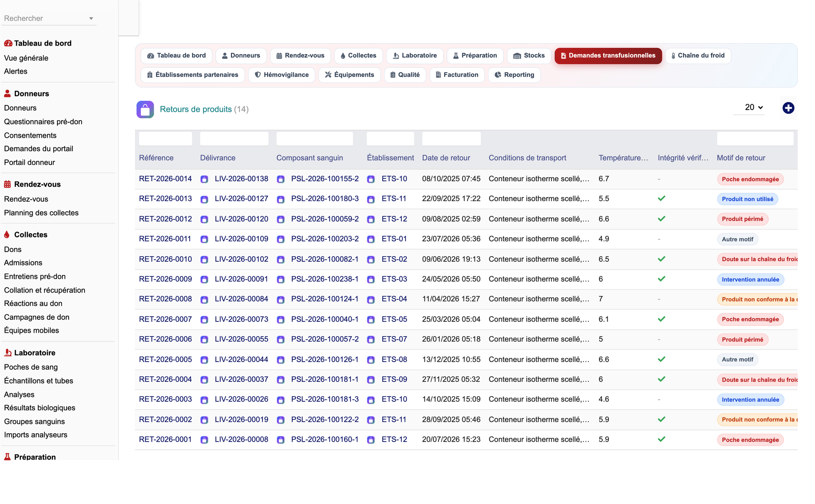Click delivery icon beside LIV-2026-00102

click(x=204, y=260)
